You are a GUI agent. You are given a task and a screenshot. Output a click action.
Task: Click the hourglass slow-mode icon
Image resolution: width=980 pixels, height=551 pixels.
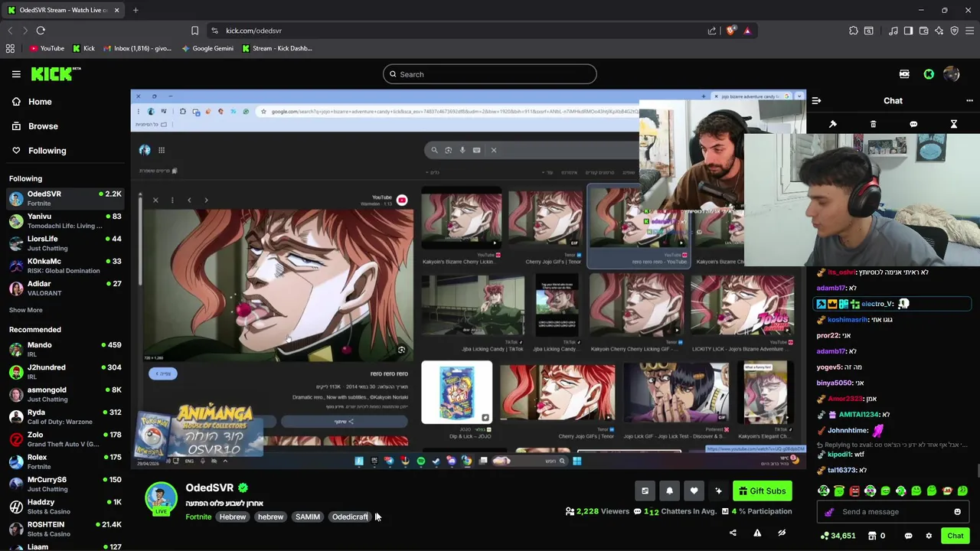(954, 124)
